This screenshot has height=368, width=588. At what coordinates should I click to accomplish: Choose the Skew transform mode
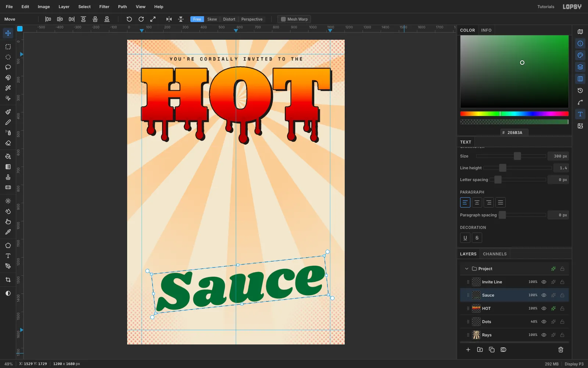tap(212, 19)
